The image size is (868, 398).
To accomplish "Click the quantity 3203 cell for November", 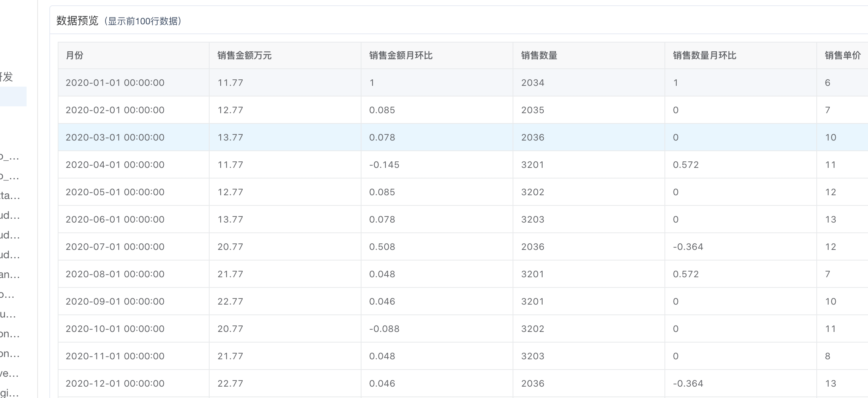I will (x=533, y=356).
